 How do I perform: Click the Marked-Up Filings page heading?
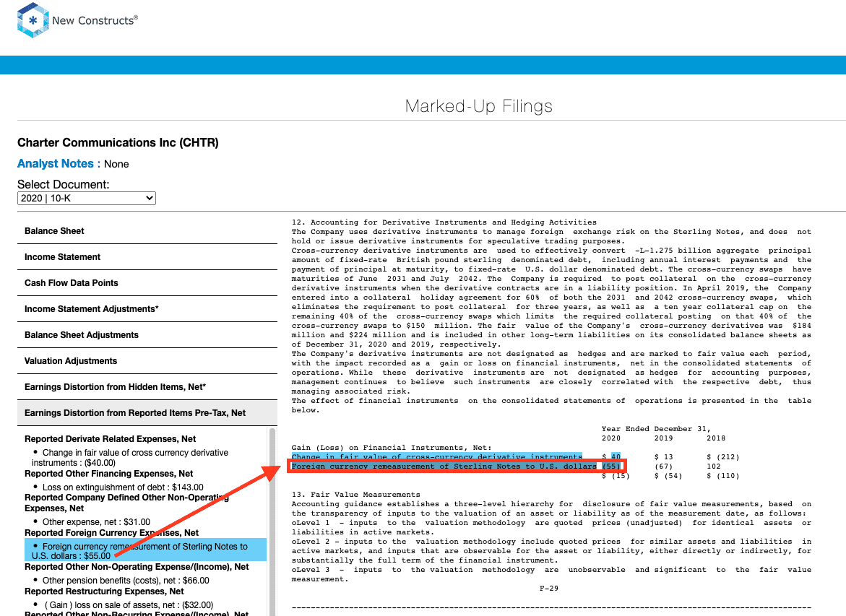478,105
